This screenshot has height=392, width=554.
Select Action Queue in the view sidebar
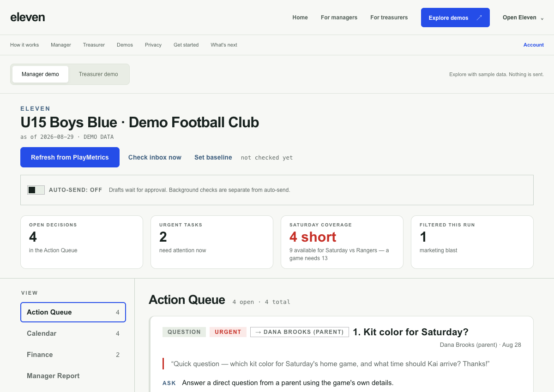pyautogui.click(x=73, y=312)
